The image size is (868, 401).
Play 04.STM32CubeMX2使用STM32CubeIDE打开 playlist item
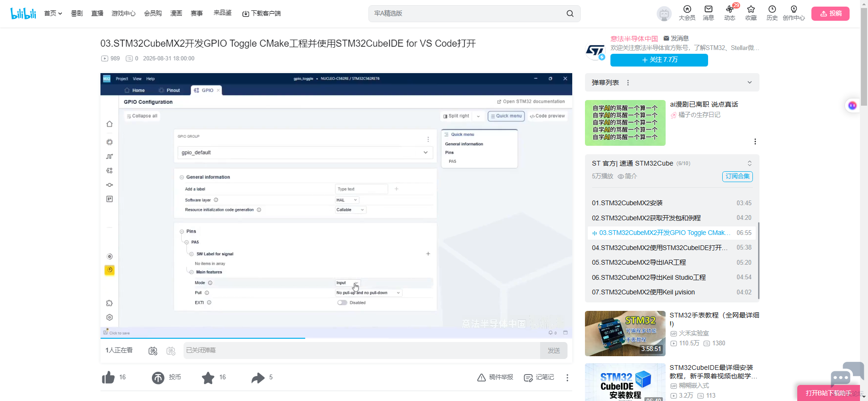(672, 248)
